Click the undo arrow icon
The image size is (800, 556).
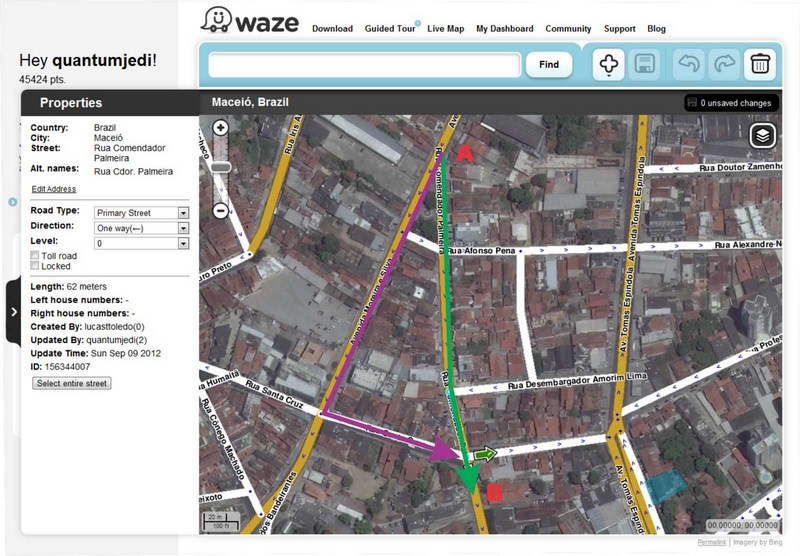[x=689, y=64]
